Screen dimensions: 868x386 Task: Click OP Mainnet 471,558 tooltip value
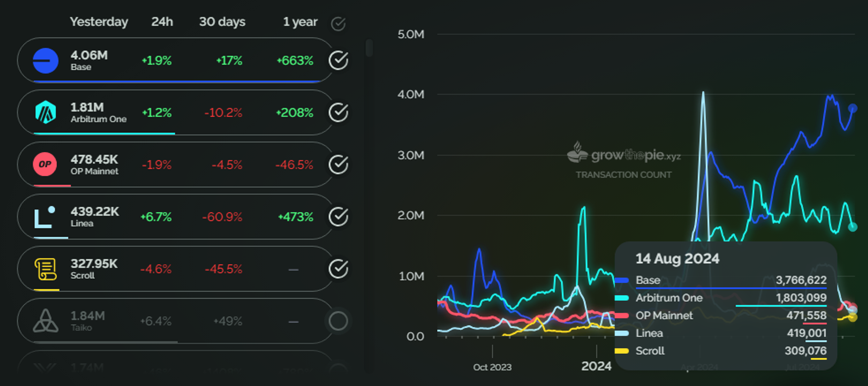point(806,316)
